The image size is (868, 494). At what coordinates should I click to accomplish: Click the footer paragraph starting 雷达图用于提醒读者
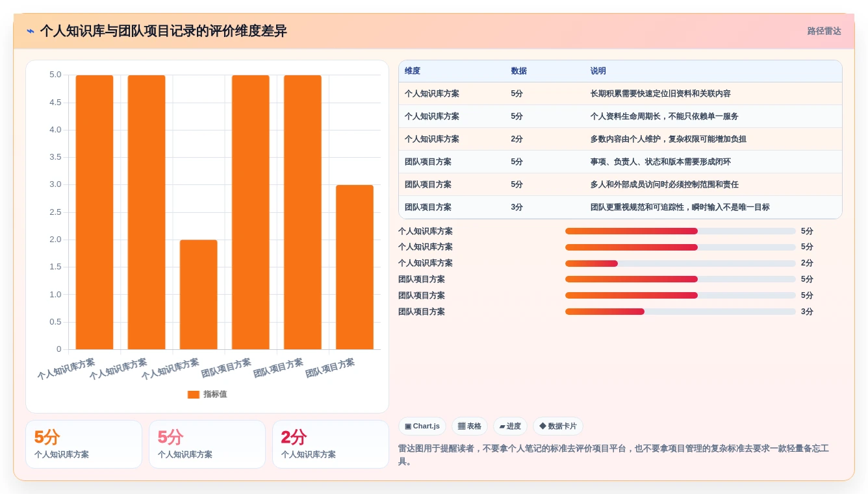point(614,455)
